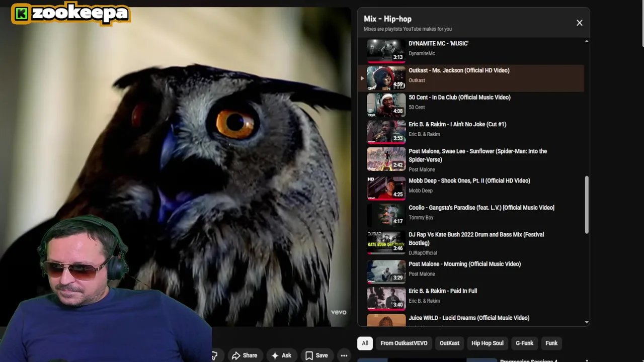Close the Mix - Hip-hop playlist panel
The height and width of the screenshot is (362, 644).
(x=580, y=23)
